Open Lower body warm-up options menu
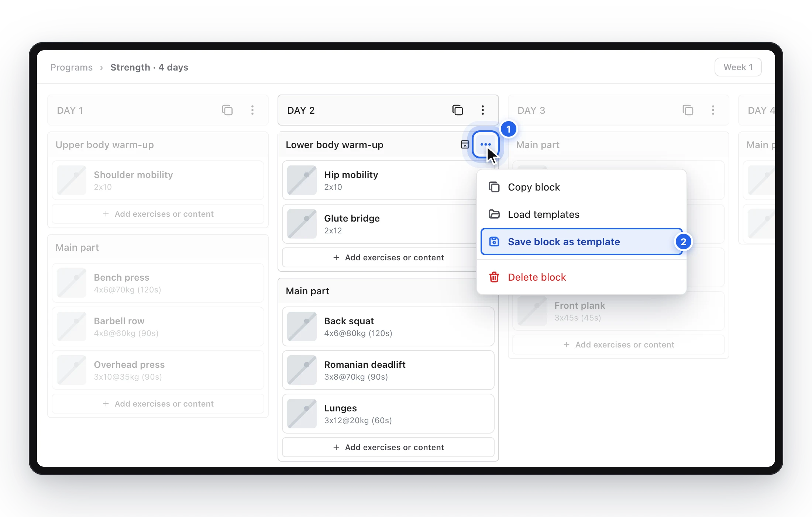Viewport: 812px width, 517px height. coord(486,144)
